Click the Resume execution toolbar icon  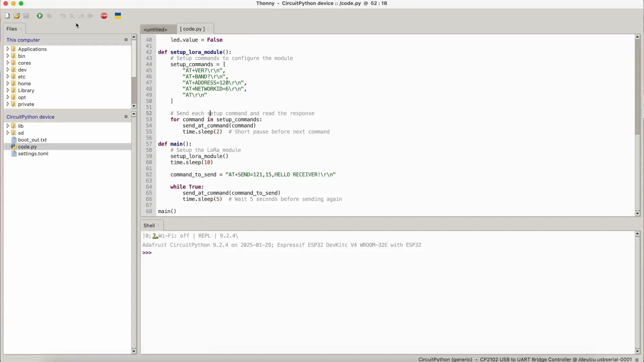[91, 16]
